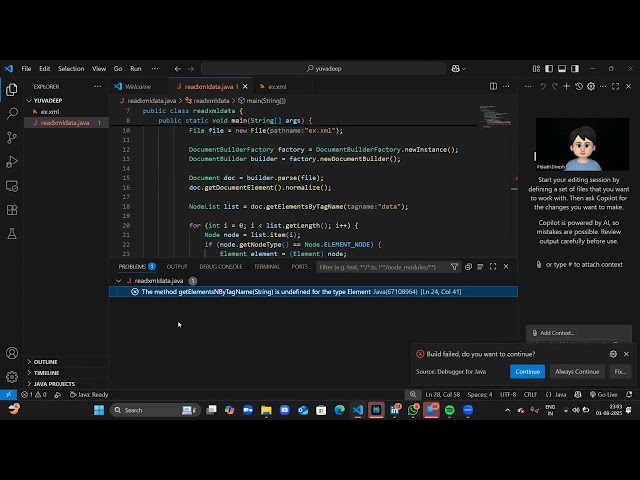The height and width of the screenshot is (480, 640).
Task: Click the yuvadeep command center search box
Action: click(x=324, y=69)
